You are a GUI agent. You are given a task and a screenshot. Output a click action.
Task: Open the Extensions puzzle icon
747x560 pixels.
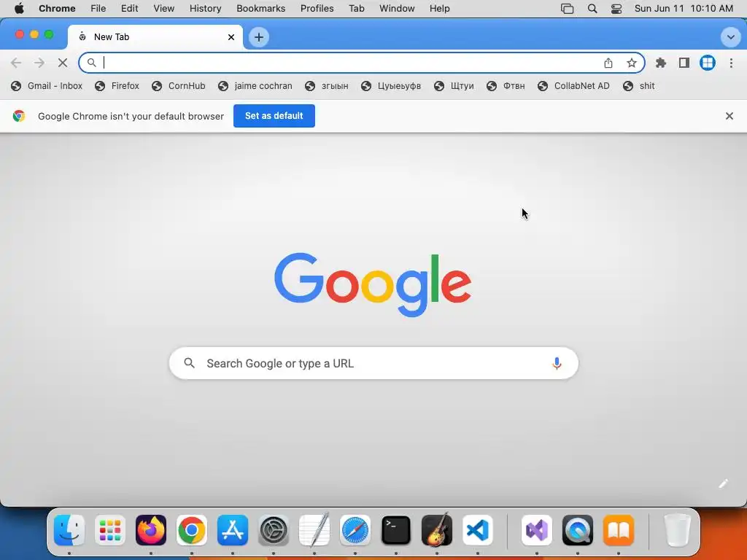661,63
